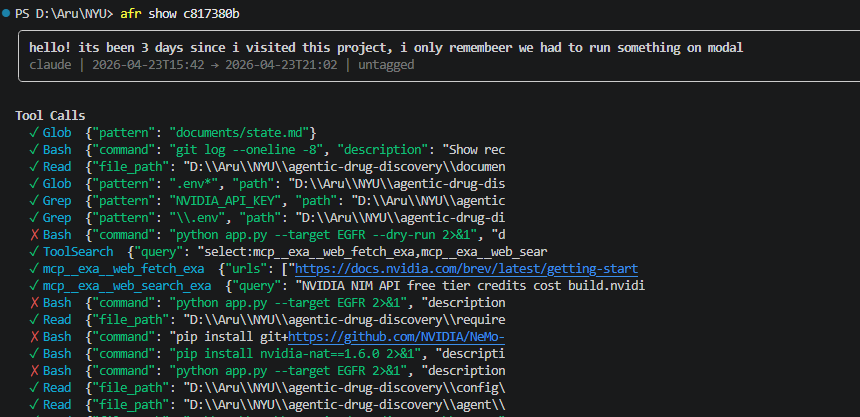
Task: Click the 'Tool Calls' heading
Action: tap(50, 116)
